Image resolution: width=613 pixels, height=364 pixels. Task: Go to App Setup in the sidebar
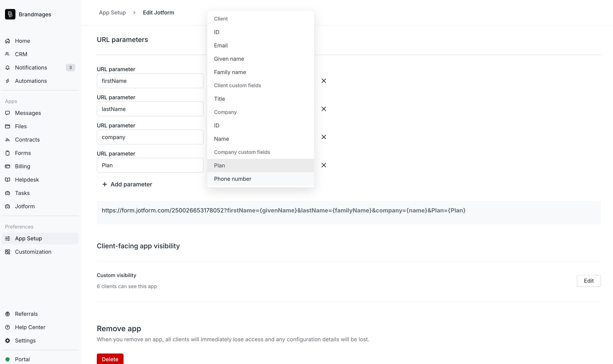click(x=28, y=238)
